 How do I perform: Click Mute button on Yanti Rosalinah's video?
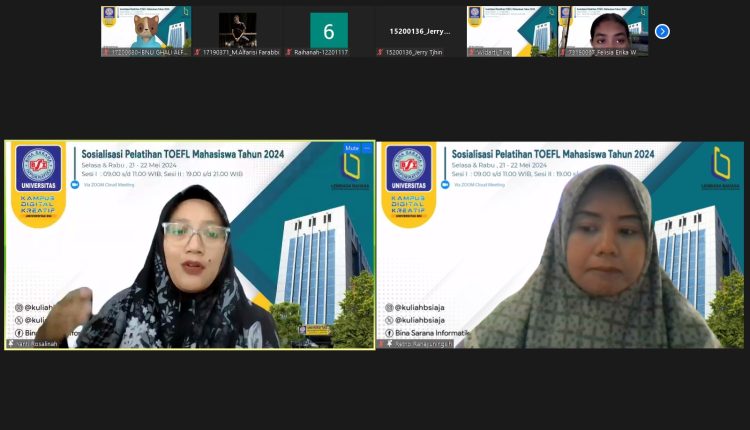coord(352,148)
